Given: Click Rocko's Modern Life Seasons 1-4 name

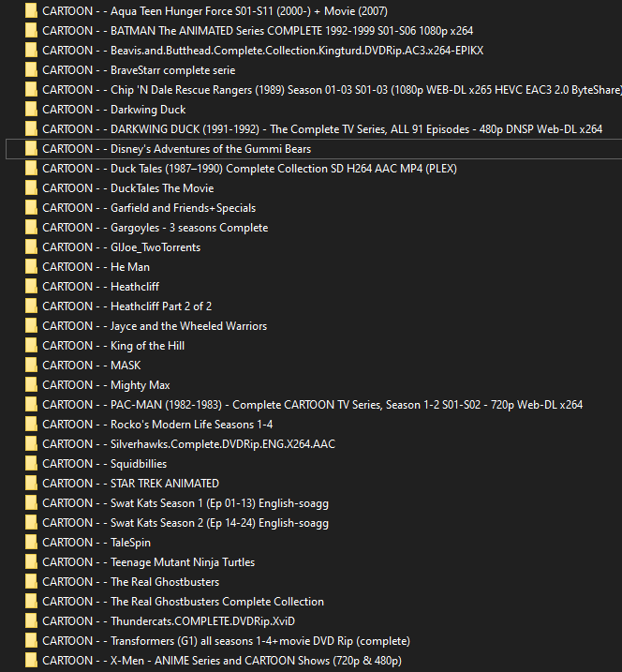Looking at the screenshot, I should click(x=157, y=425).
